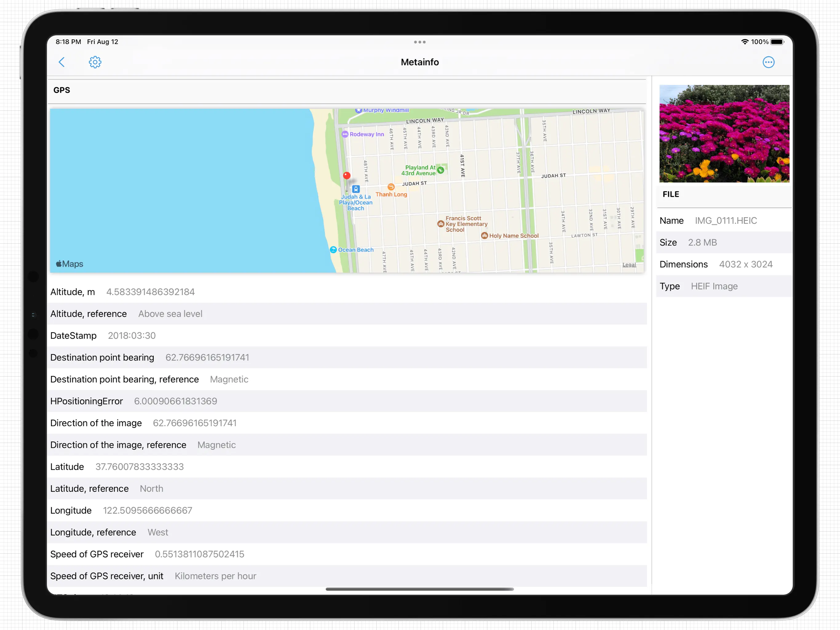The width and height of the screenshot is (840, 630).
Task: Click the red location pin on map
Action: pos(346,176)
